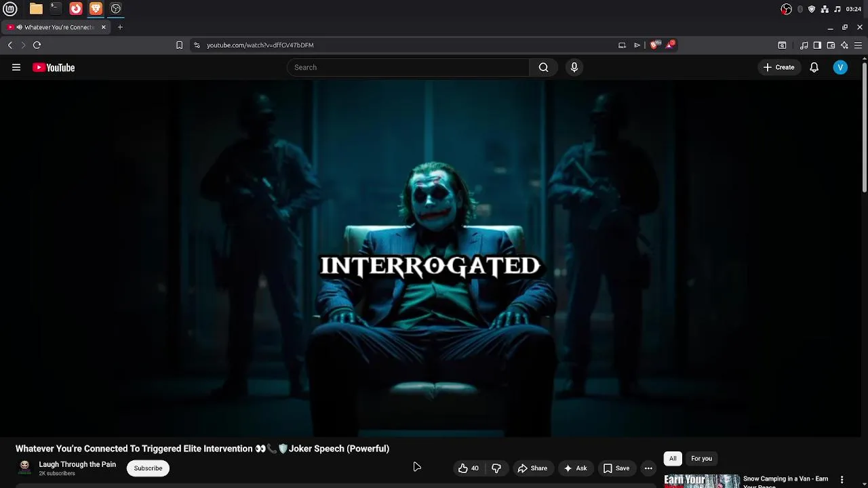Show the calendar from the 03:24 clock

pyautogui.click(x=854, y=9)
